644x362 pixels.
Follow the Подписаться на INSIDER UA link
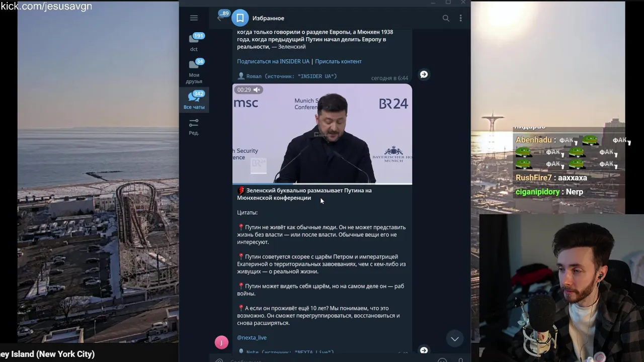pyautogui.click(x=273, y=61)
